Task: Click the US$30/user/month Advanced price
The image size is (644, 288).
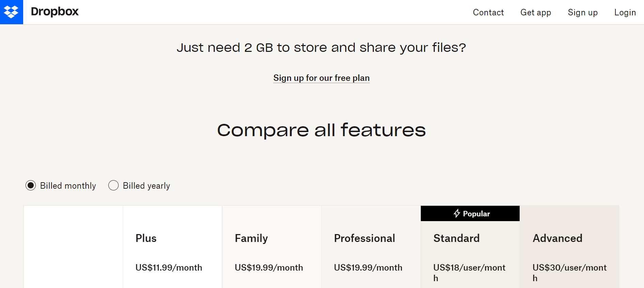Action: (x=569, y=273)
